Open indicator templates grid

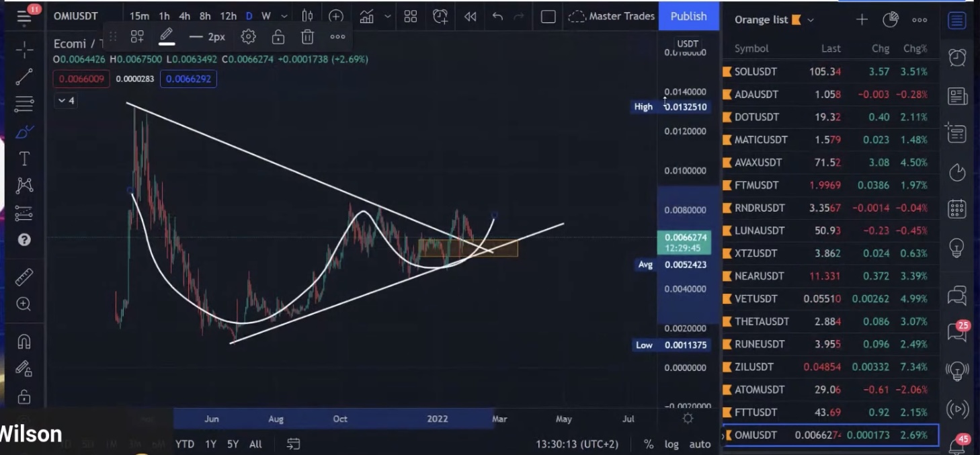tap(410, 16)
